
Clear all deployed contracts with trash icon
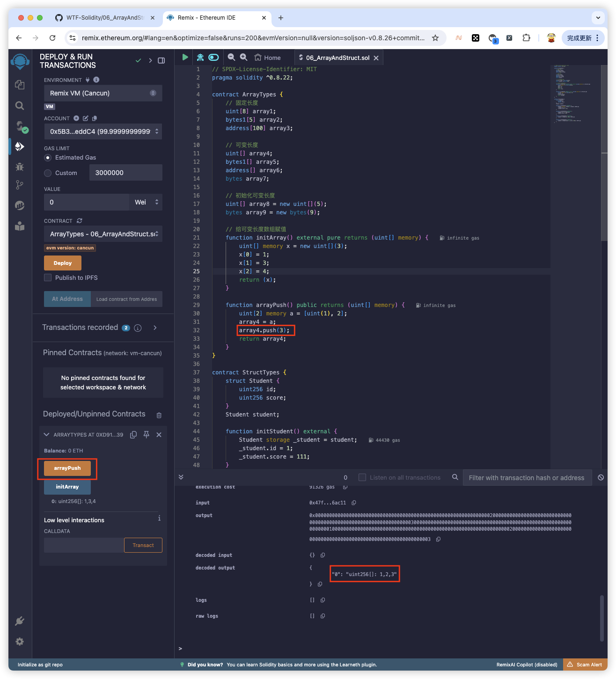pyautogui.click(x=159, y=415)
